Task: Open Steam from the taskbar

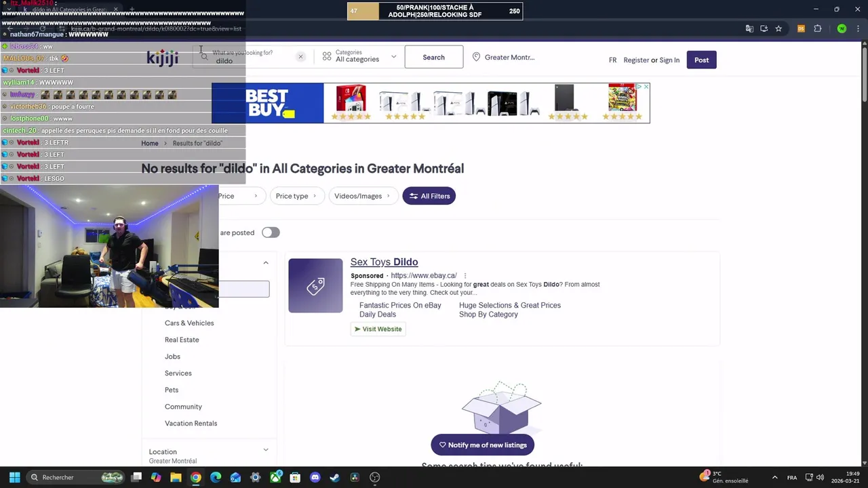Action: coord(334,477)
